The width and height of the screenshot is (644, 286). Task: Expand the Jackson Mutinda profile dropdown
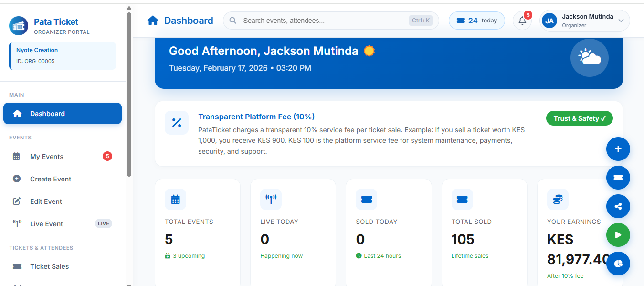[x=584, y=20]
